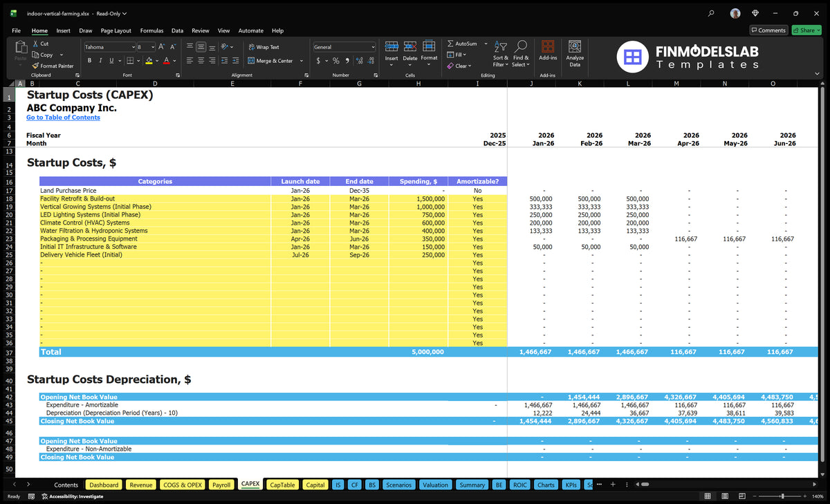Open the fill color dropdown arrow
Image resolution: width=830 pixels, height=504 pixels.
tap(156, 61)
